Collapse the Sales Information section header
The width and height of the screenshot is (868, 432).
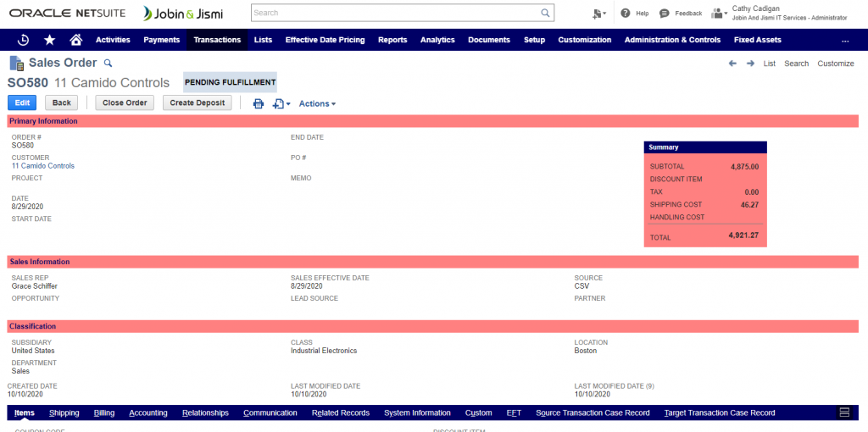pos(433,262)
